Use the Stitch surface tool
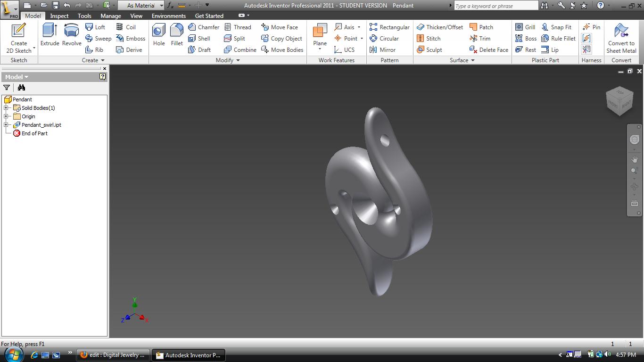This screenshot has height=362, width=644. 429,39
